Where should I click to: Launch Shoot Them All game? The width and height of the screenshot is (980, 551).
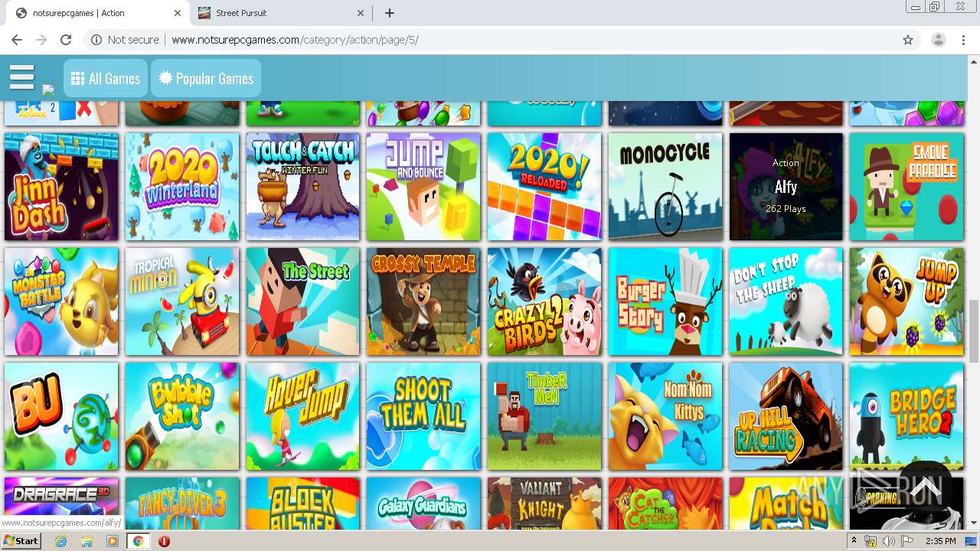[423, 416]
